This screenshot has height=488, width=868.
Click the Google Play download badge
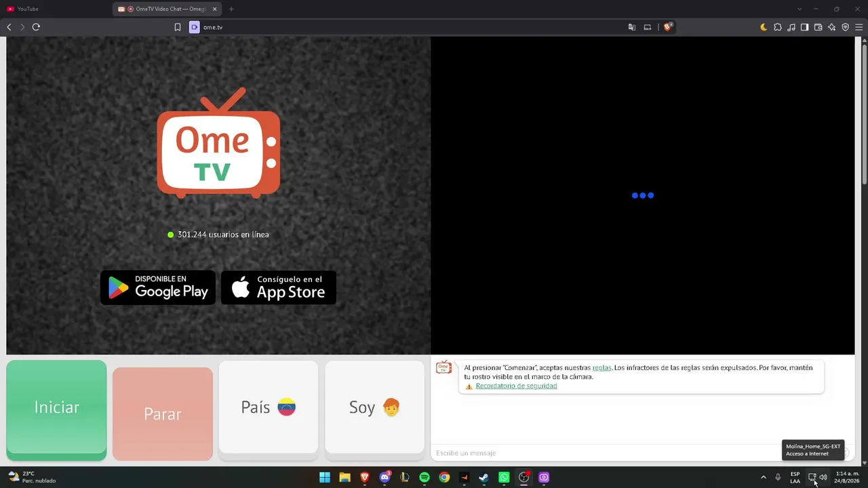(x=158, y=287)
